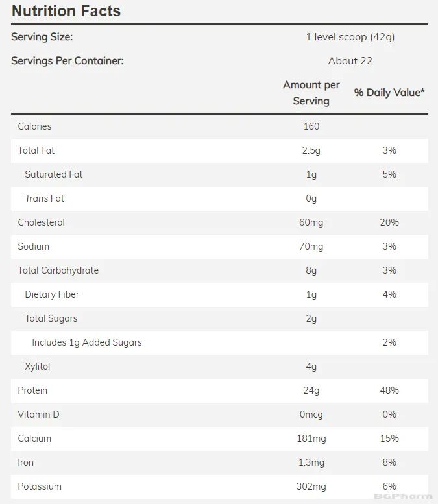Image resolution: width=438 pixels, height=504 pixels.
Task: Click the Nutrition Facts heading
Action: point(66,11)
